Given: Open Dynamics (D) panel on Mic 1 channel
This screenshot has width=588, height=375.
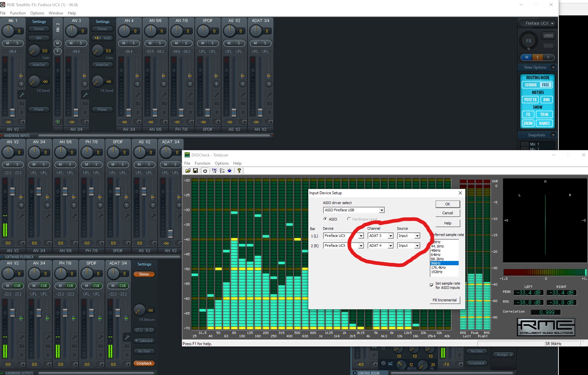Looking at the screenshot, I should 22,113.
